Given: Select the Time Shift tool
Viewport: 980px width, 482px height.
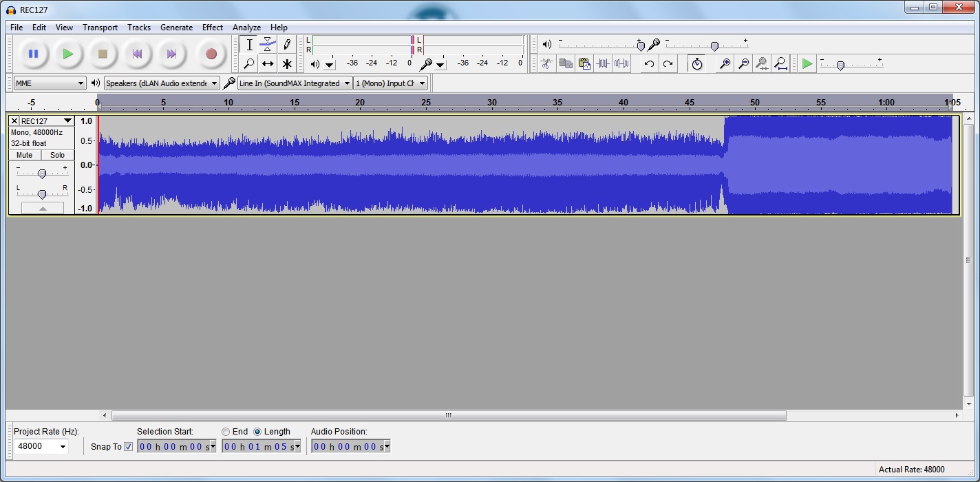Looking at the screenshot, I should pyautogui.click(x=268, y=63).
